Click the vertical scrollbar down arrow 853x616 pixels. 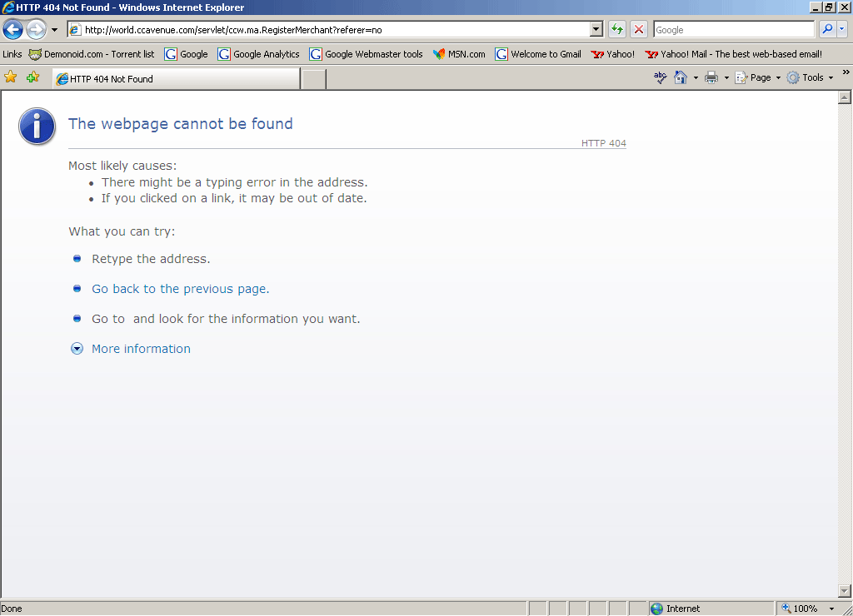845,590
